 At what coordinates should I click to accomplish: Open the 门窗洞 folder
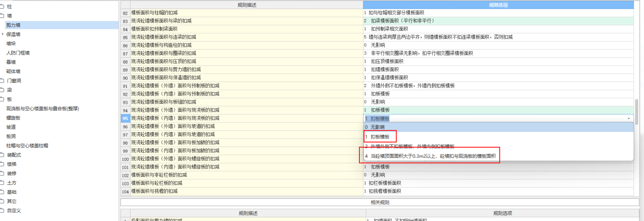click(14, 81)
